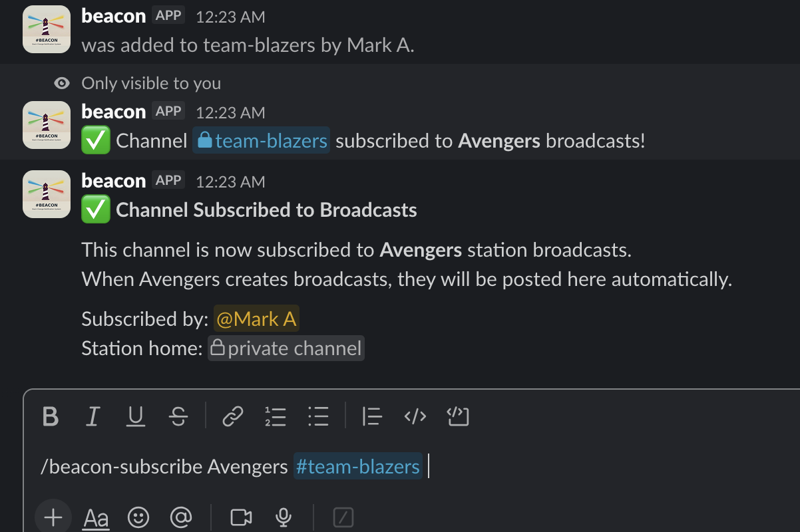800x532 pixels.
Task: Open the emoji picker
Action: (138, 517)
